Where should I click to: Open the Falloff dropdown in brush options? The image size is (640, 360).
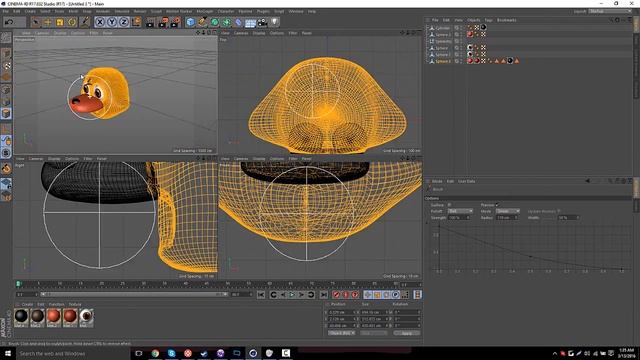pos(460,211)
